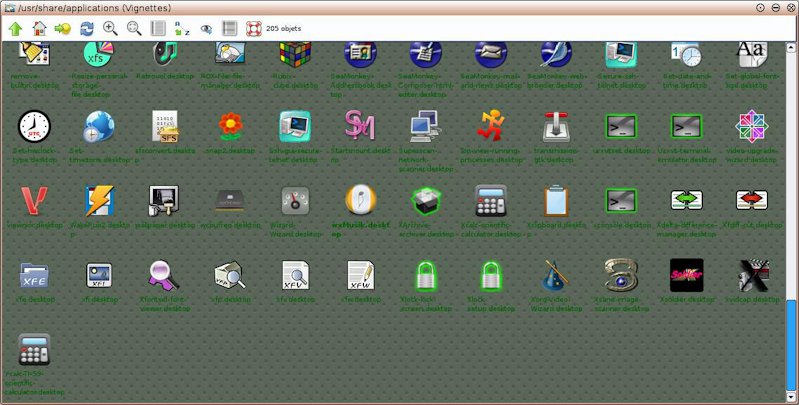Click the zoom in magnifier
The image size is (799, 405).
click(110, 29)
